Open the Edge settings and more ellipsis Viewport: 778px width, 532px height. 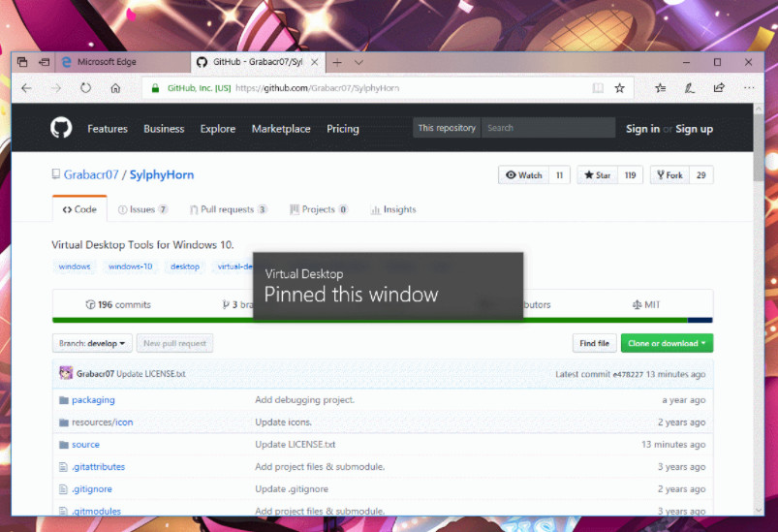749,88
